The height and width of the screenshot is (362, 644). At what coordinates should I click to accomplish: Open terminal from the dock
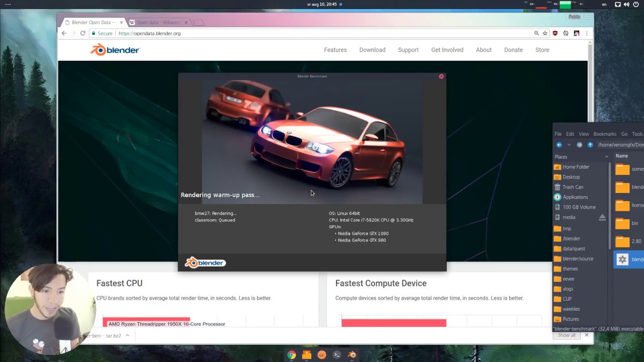(337, 355)
